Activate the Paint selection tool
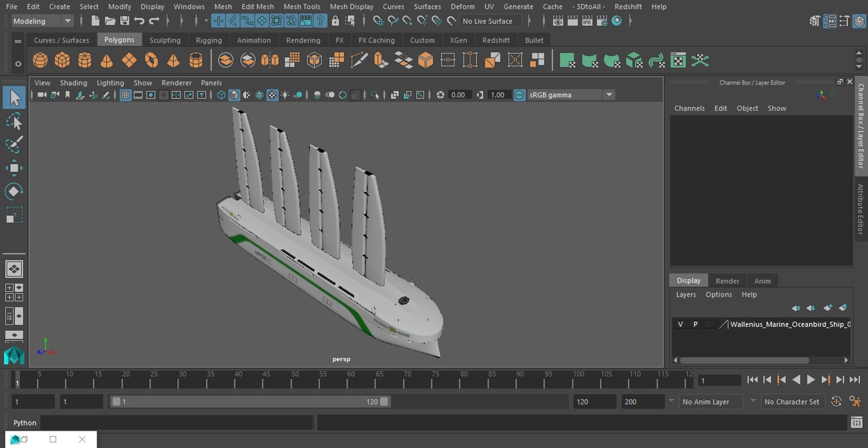The width and height of the screenshot is (868, 448). pos(14,145)
